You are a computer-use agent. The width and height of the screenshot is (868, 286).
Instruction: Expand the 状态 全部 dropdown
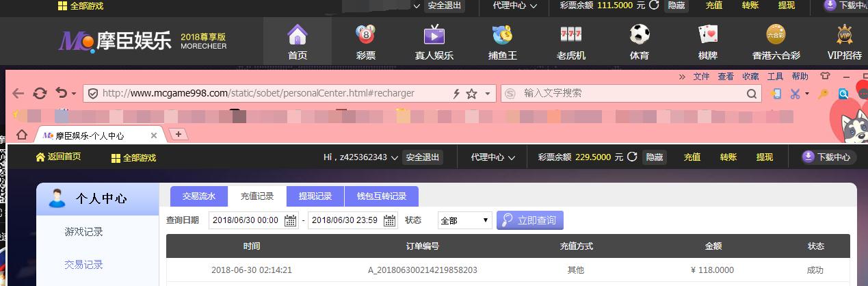[464, 220]
